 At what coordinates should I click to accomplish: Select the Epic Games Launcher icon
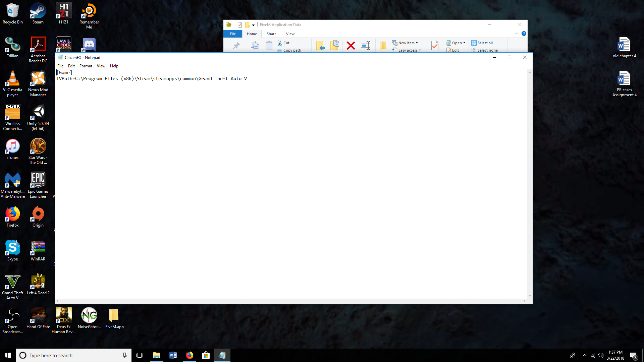(x=38, y=185)
